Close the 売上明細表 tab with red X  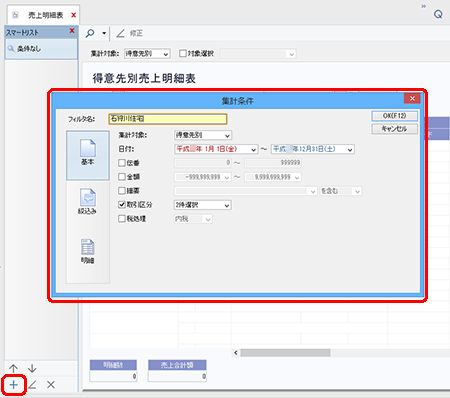point(74,15)
